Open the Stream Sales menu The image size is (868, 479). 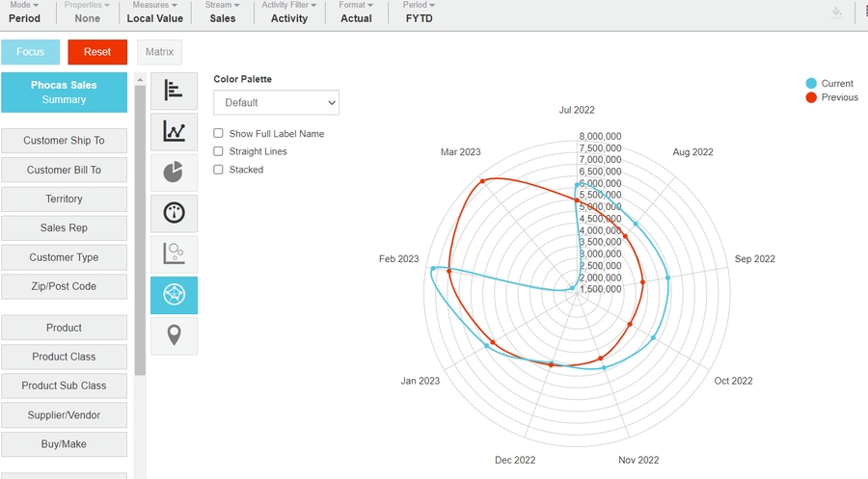222,13
